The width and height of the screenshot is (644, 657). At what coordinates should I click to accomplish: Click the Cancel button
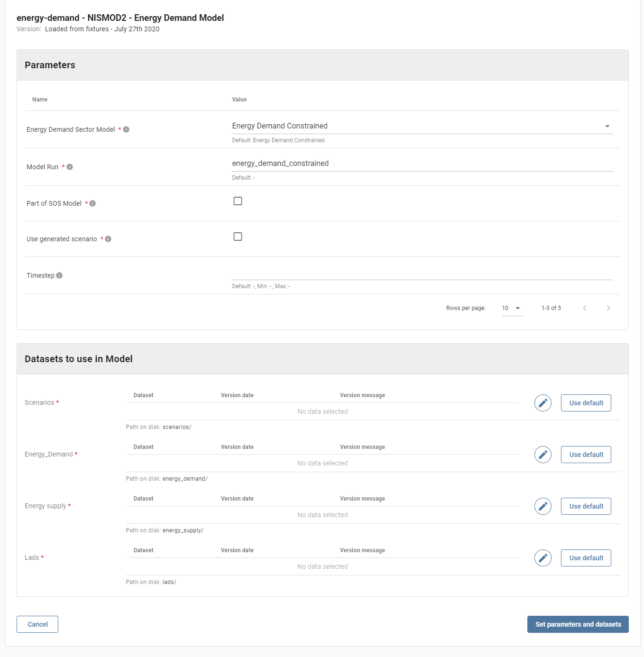(37, 624)
